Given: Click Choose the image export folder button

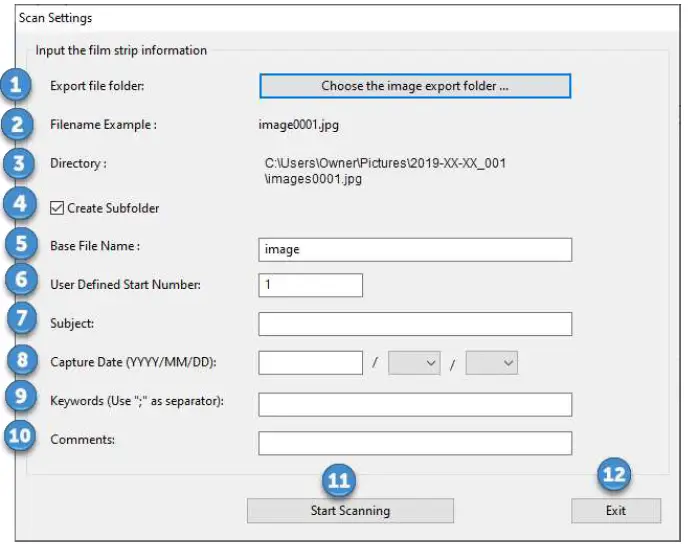Looking at the screenshot, I should (x=415, y=86).
